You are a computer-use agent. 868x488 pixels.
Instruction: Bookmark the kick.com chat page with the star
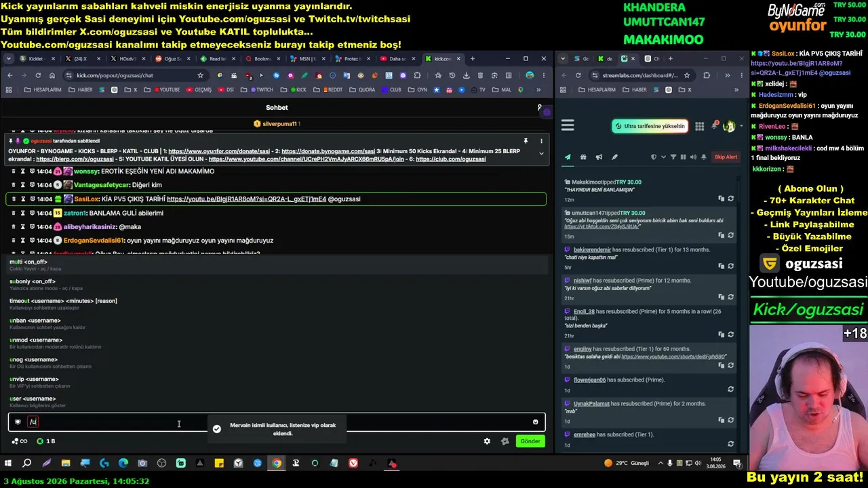[x=200, y=75]
